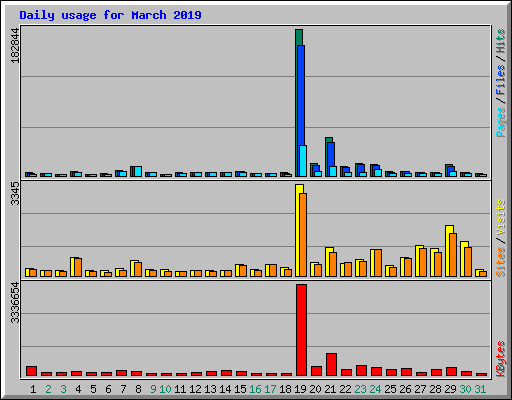Image resolution: width=512 pixels, height=400 pixels.
Task: Click day label 8 on the x-axis
Action: (138, 389)
